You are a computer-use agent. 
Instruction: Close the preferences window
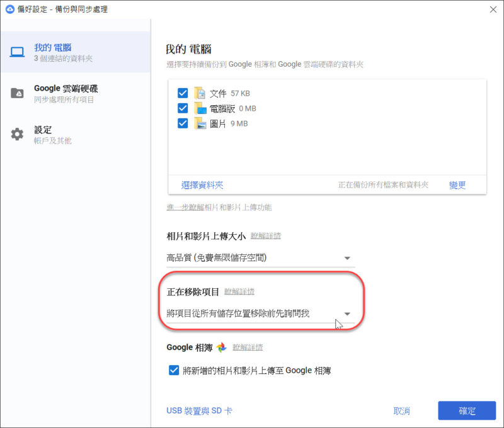(493, 9)
